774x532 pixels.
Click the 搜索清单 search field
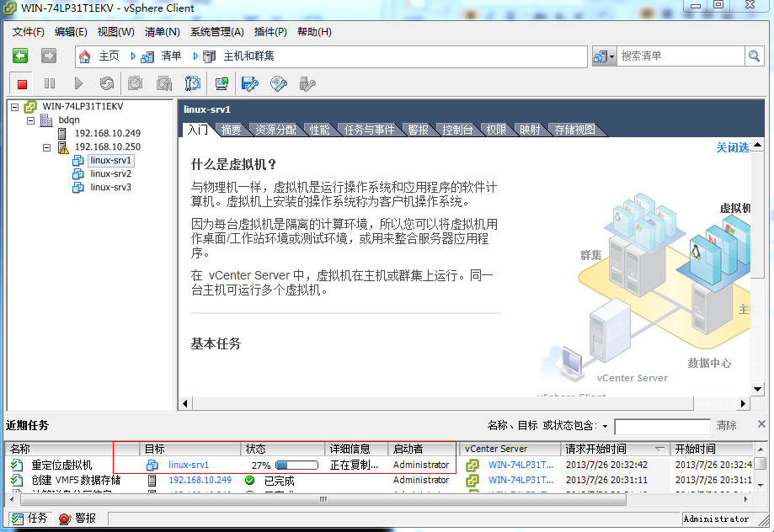pyautogui.click(x=681, y=56)
